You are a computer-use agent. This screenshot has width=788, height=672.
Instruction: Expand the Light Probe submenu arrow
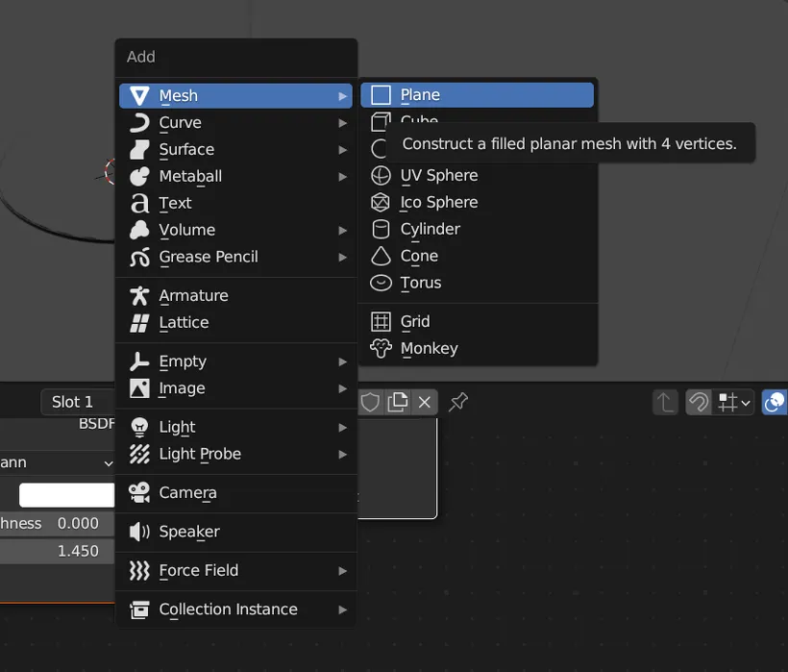pyautogui.click(x=343, y=455)
